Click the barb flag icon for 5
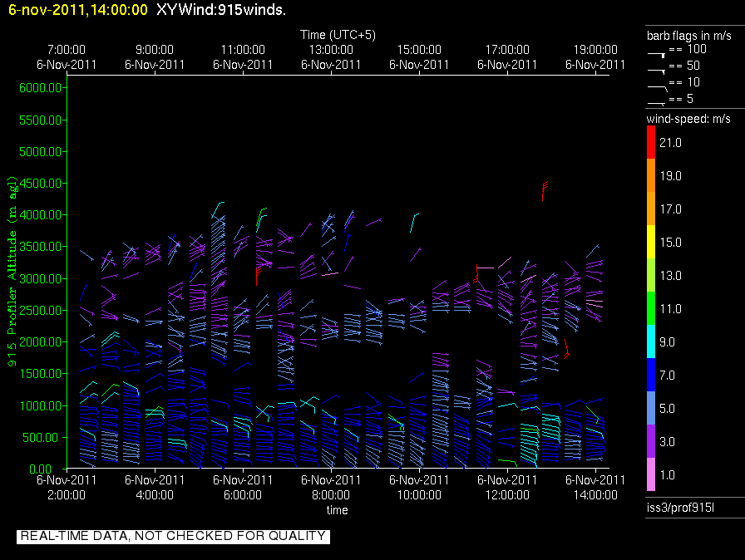The width and height of the screenshot is (745, 560). coord(657,104)
